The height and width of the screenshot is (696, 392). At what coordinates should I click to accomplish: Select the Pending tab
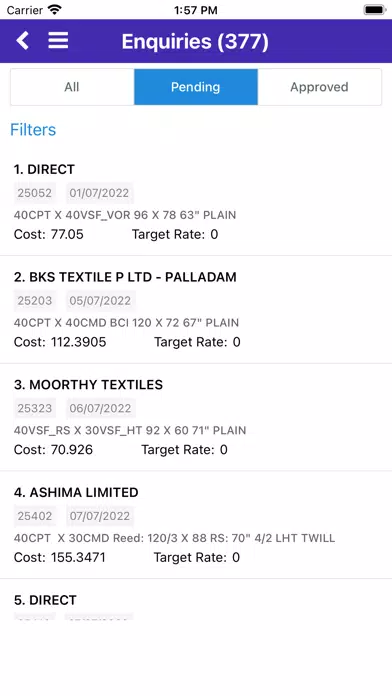[196, 87]
